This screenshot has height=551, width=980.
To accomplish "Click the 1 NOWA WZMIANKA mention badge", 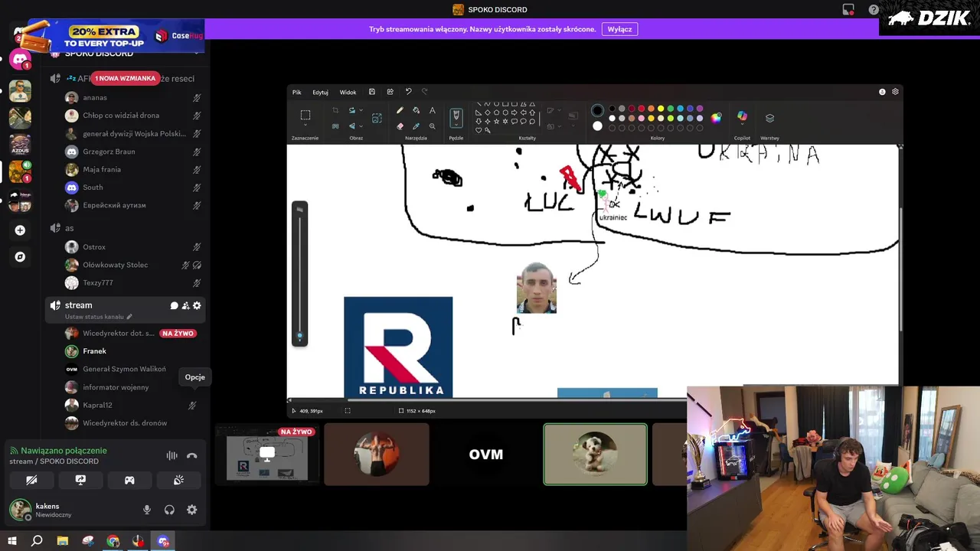I will pyautogui.click(x=125, y=78).
